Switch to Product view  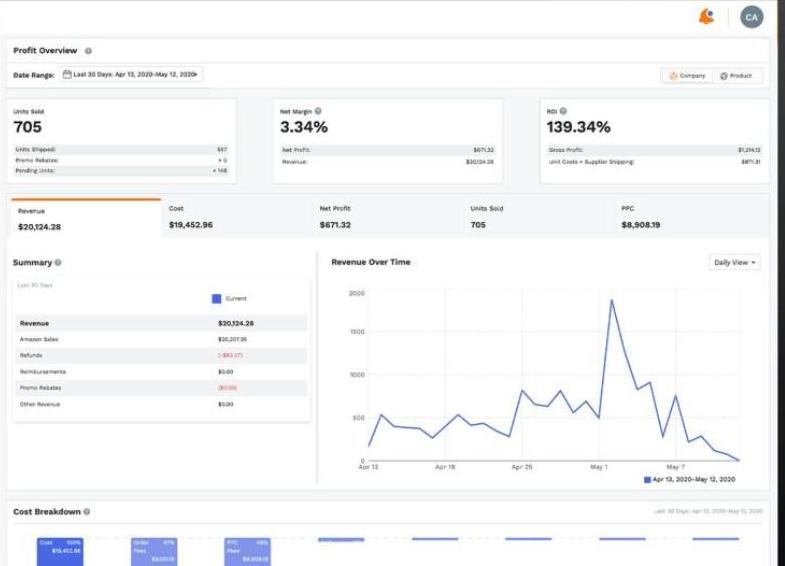tap(736, 76)
